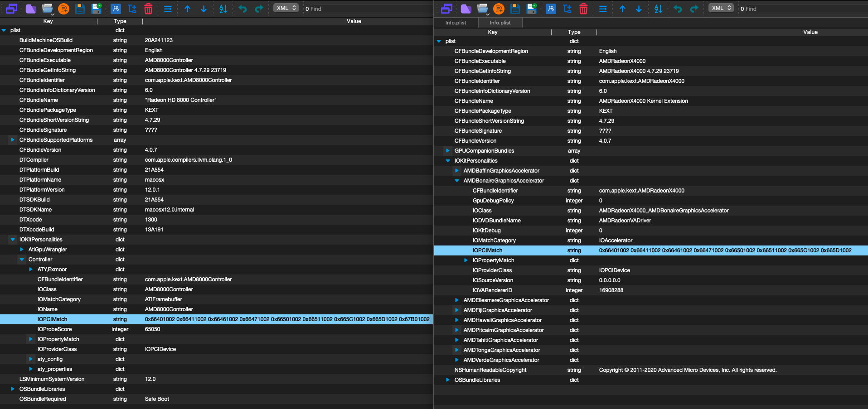The width and height of the screenshot is (868, 409).
Task: Expand the AtiGpuWrangler dict entry
Action: click(x=22, y=250)
